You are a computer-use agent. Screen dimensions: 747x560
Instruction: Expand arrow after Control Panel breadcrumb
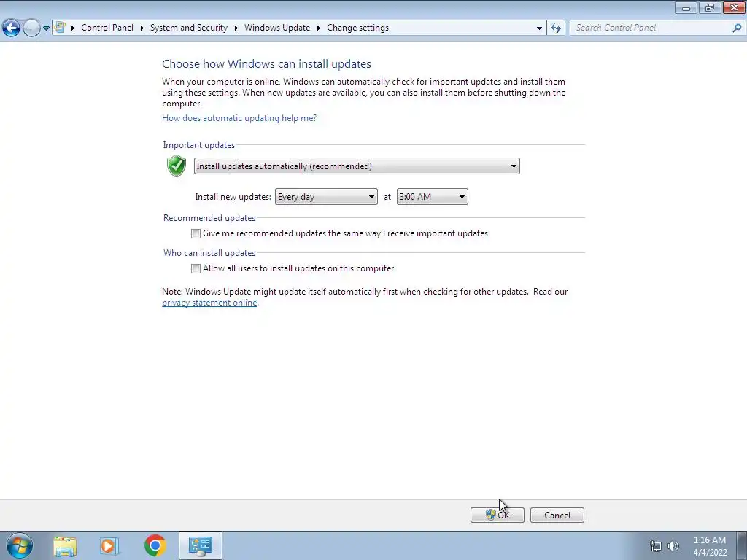142,28
